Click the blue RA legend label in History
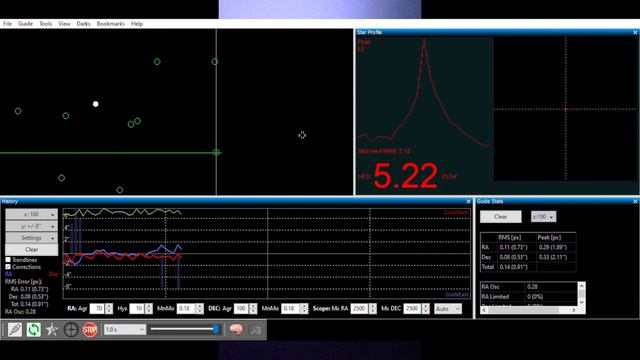Image resolution: width=640 pixels, height=360 pixels. click(9, 274)
